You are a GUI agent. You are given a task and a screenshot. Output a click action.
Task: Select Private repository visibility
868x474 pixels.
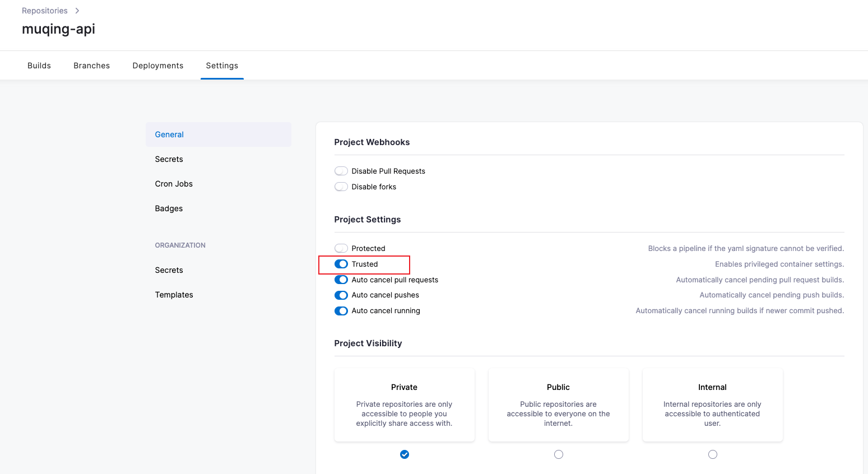[x=404, y=454]
